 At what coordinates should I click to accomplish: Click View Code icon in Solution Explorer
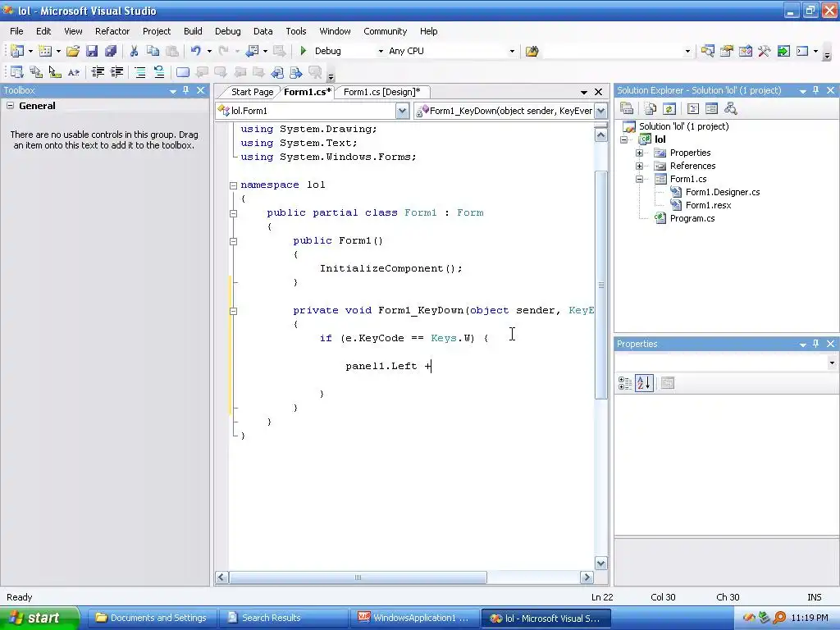(x=692, y=109)
